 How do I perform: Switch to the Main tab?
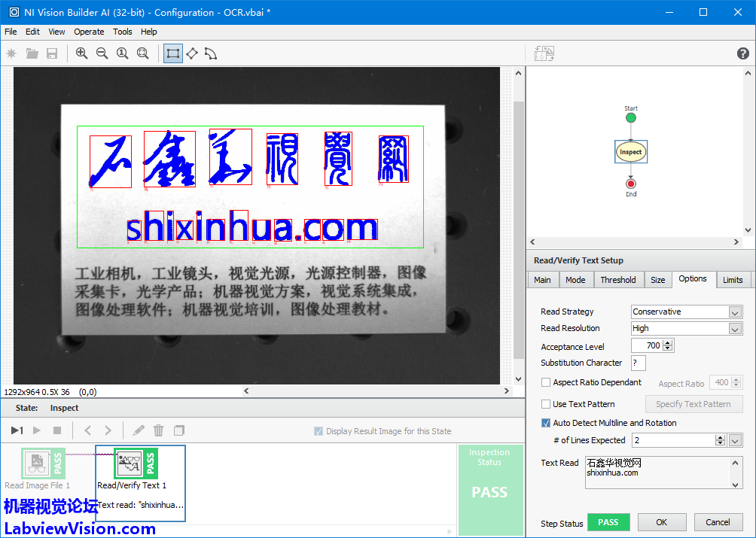542,280
